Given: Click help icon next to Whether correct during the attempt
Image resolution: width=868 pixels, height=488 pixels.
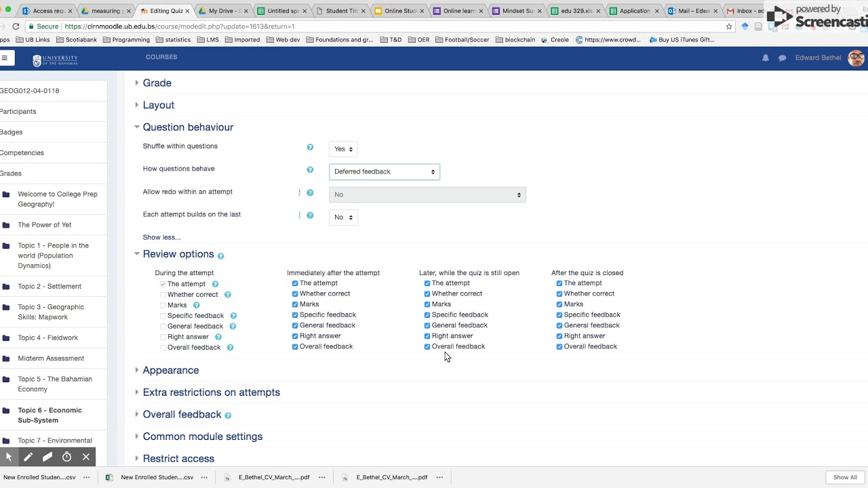Looking at the screenshot, I should tap(227, 295).
